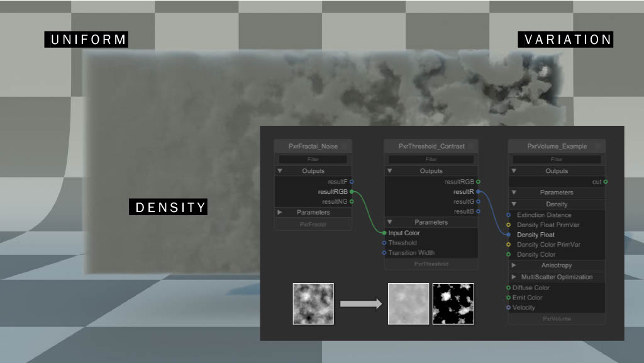Click the out port on PxrVolume_Example
Screen dimensions: 644x363
tap(605, 182)
